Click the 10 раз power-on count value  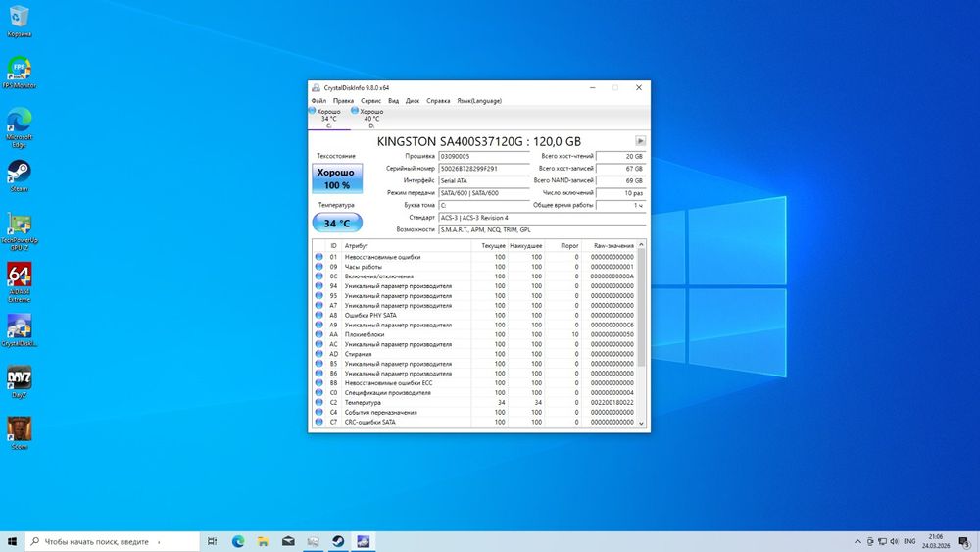point(620,193)
